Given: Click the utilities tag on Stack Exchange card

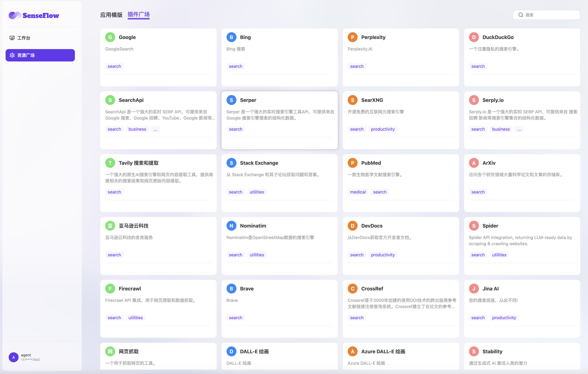Looking at the screenshot, I should tap(257, 192).
